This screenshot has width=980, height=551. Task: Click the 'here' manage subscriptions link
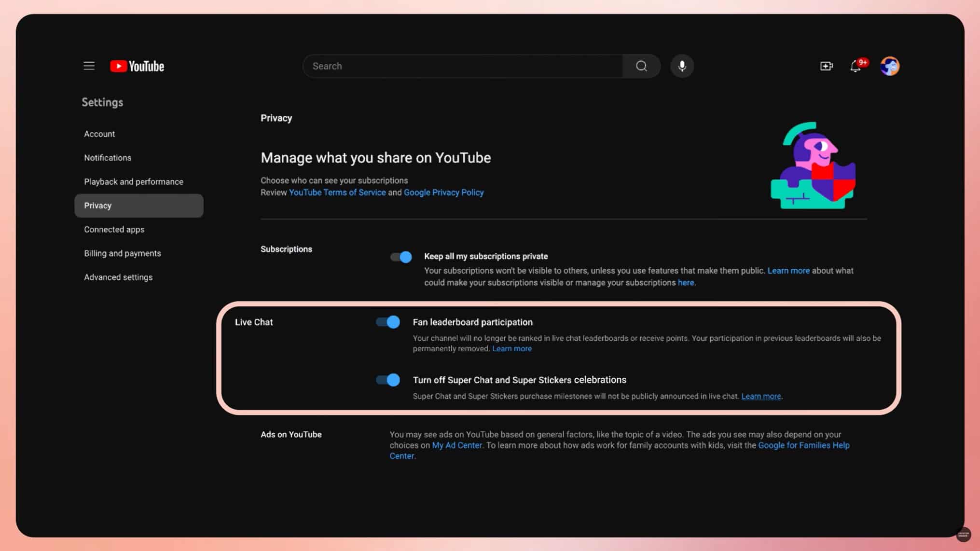[686, 282]
